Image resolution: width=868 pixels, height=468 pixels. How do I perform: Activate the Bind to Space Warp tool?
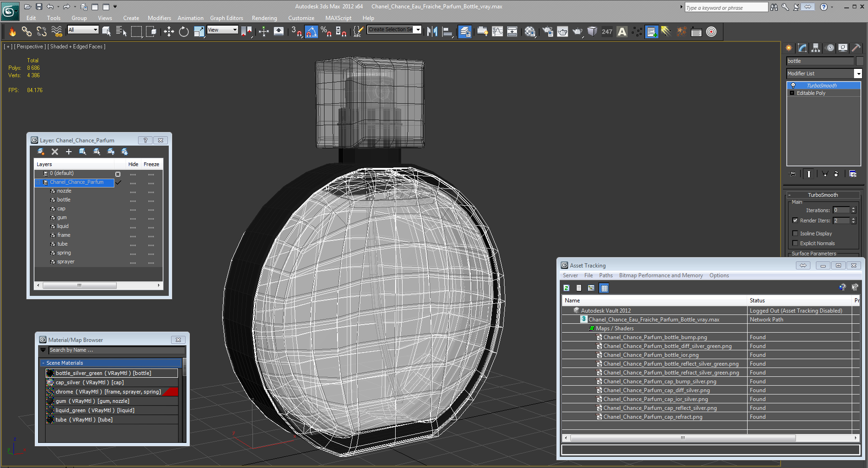click(x=57, y=32)
